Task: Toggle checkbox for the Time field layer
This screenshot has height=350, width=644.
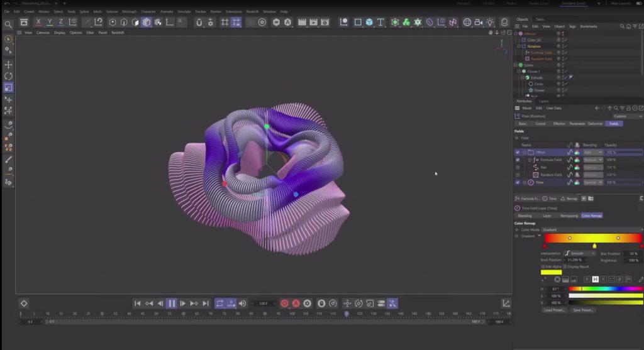Action: tap(518, 182)
